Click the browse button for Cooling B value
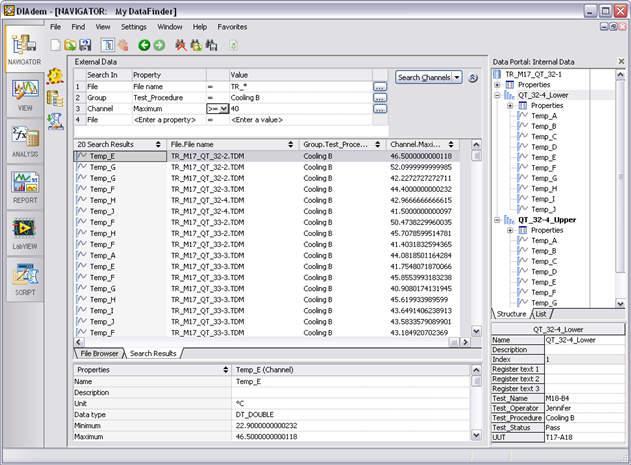The width and height of the screenshot is (631, 465). [379, 98]
